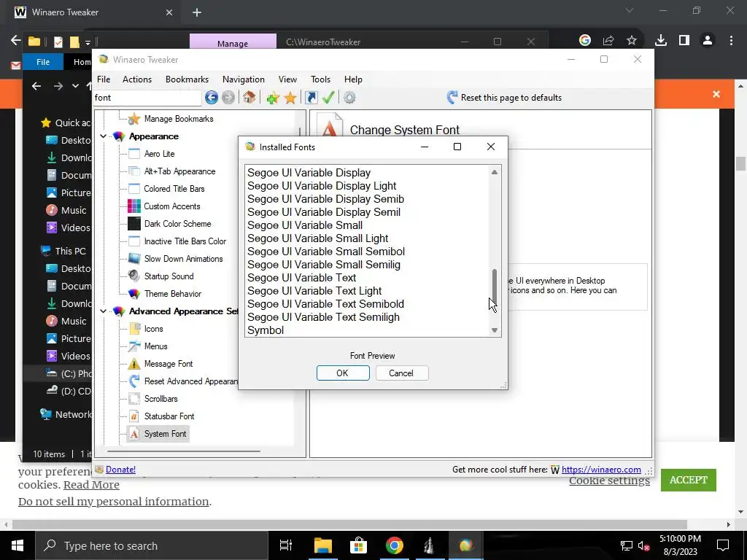Click font list scroll down arrow

(x=495, y=330)
